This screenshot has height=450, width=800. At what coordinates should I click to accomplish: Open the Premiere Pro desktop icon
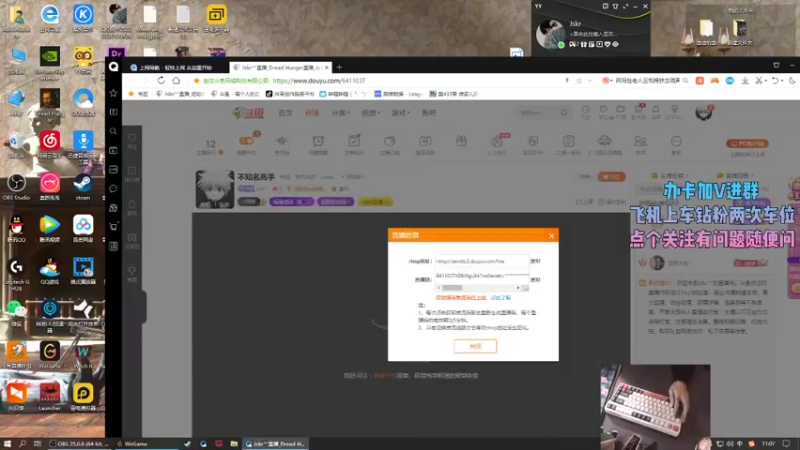(x=116, y=53)
